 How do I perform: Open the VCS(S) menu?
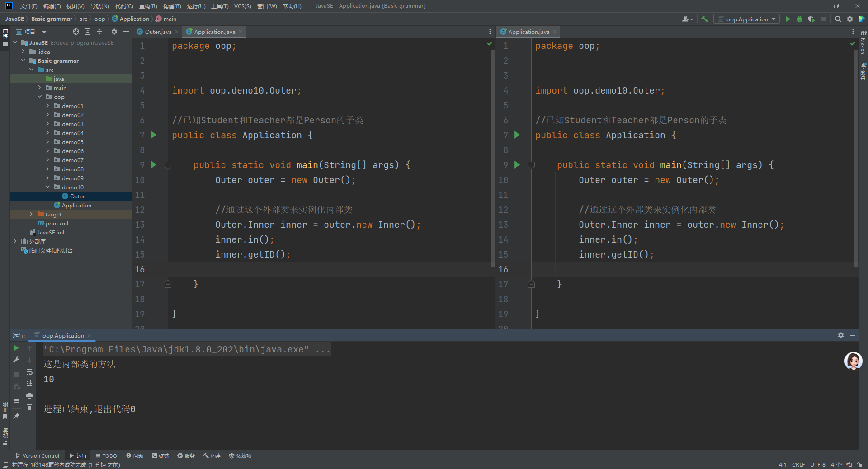[242, 6]
